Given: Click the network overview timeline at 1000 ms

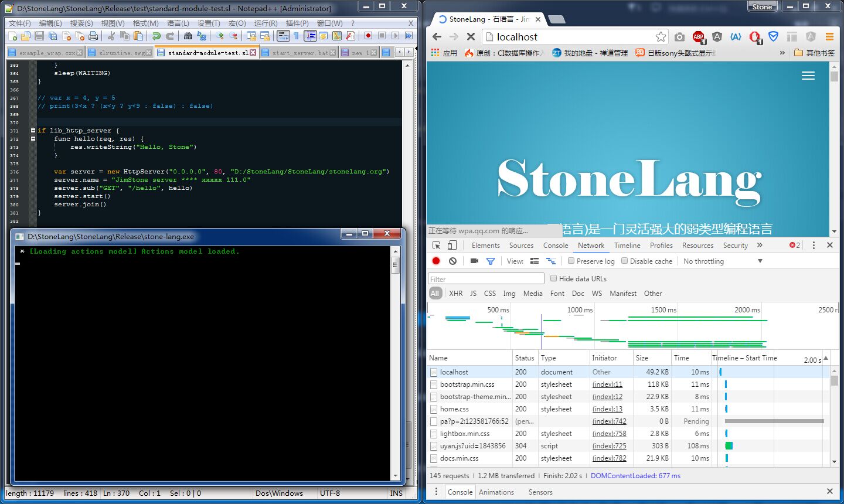Looking at the screenshot, I should tap(580, 310).
